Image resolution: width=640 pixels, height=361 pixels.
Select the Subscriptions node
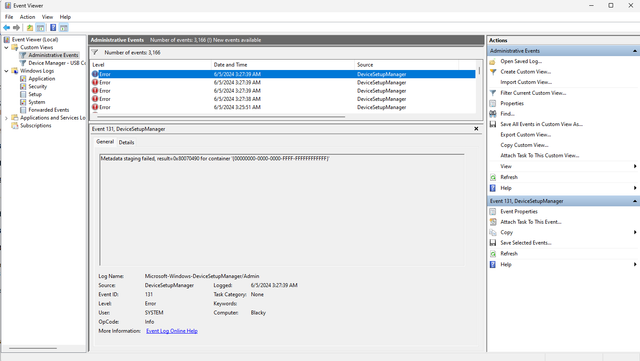tap(36, 126)
